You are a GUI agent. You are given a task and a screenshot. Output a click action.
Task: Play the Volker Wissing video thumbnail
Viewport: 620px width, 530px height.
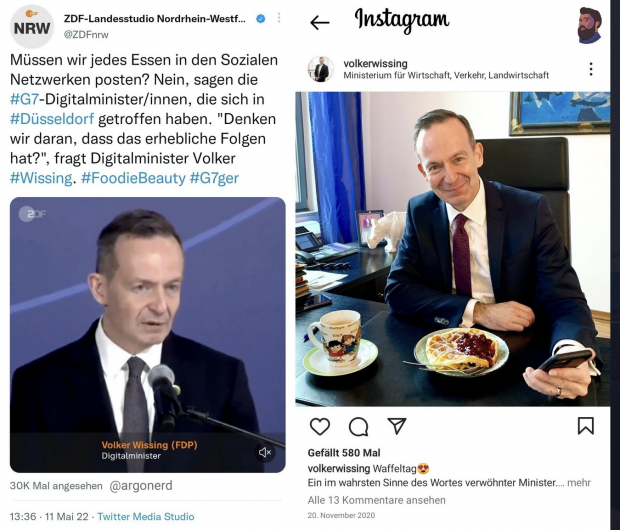tap(147, 335)
